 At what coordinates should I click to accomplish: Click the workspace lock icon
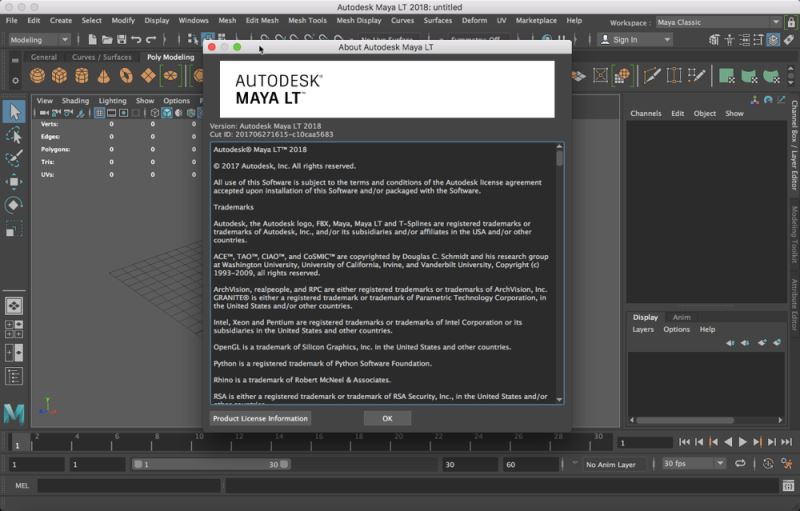click(791, 22)
